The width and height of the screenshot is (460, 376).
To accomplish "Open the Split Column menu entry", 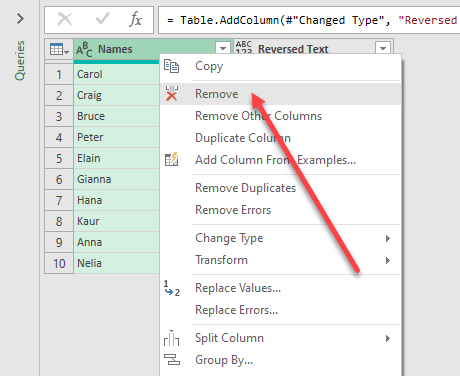I will pos(280,338).
